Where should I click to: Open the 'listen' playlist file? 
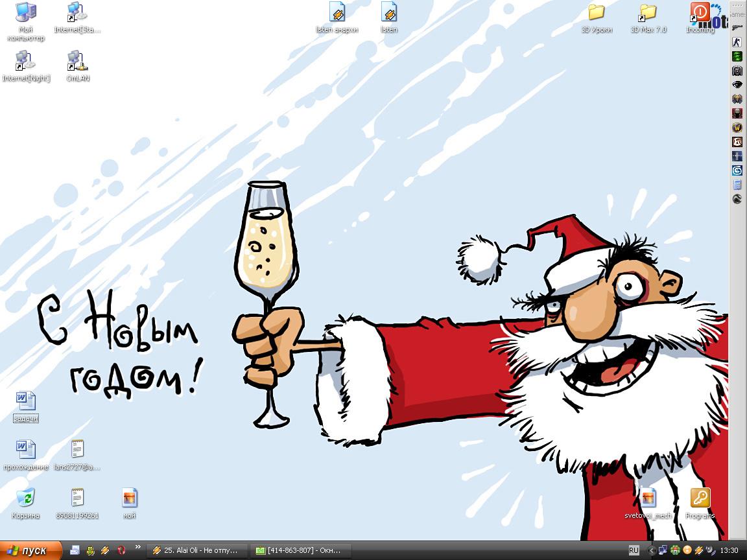coord(389,17)
